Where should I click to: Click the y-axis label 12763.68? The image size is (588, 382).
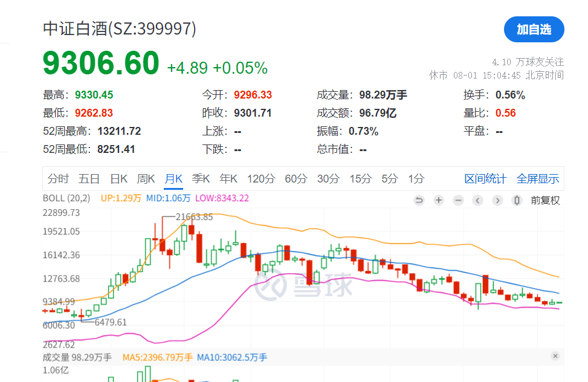point(61,279)
